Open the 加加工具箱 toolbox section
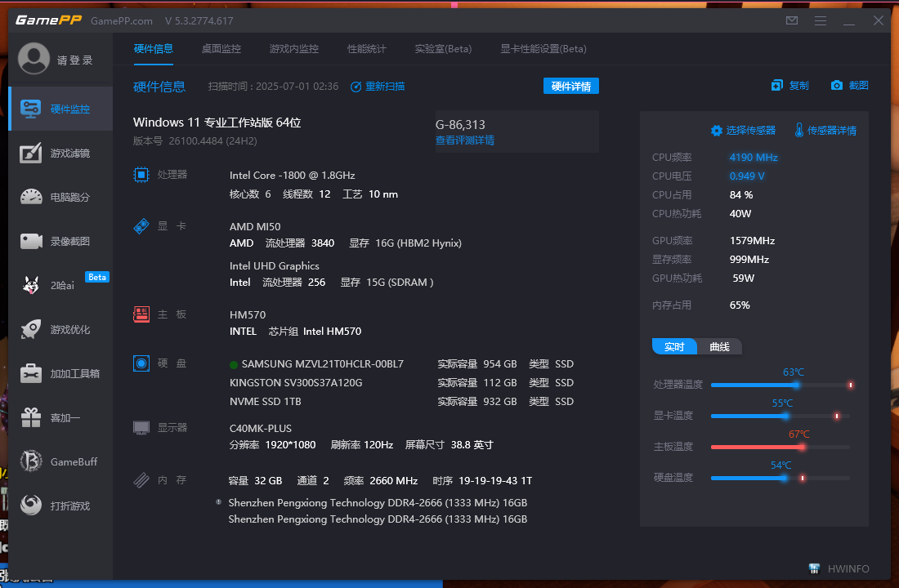 (x=60, y=374)
